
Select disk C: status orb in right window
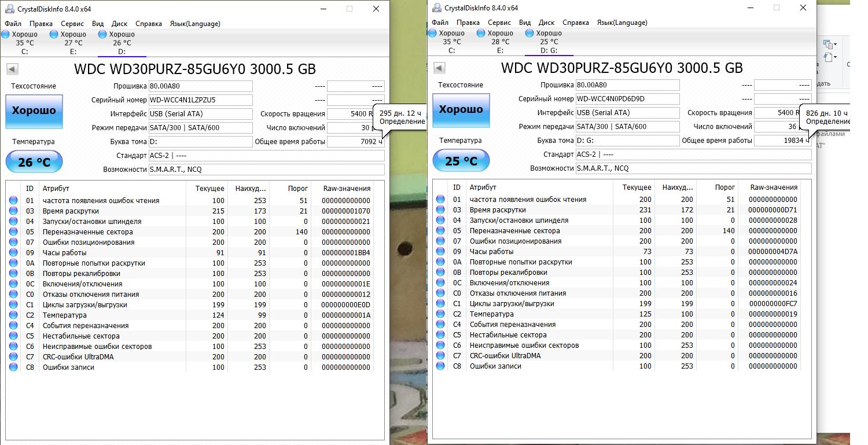pos(433,34)
